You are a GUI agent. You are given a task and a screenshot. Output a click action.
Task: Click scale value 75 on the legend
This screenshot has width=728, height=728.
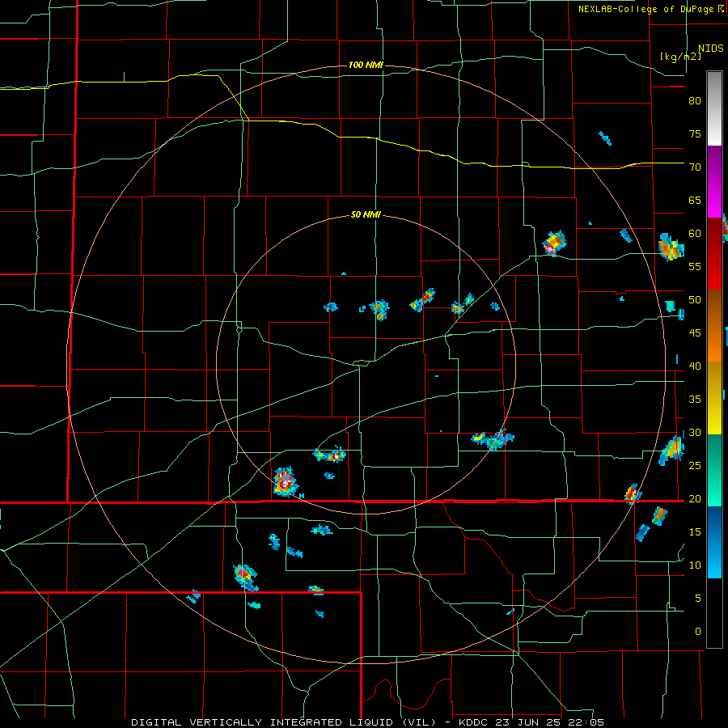(x=695, y=133)
